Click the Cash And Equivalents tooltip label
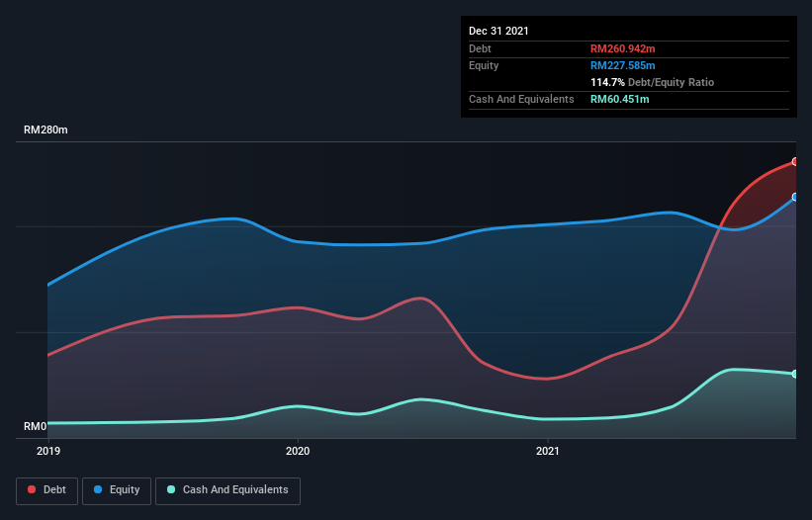 tap(521, 99)
